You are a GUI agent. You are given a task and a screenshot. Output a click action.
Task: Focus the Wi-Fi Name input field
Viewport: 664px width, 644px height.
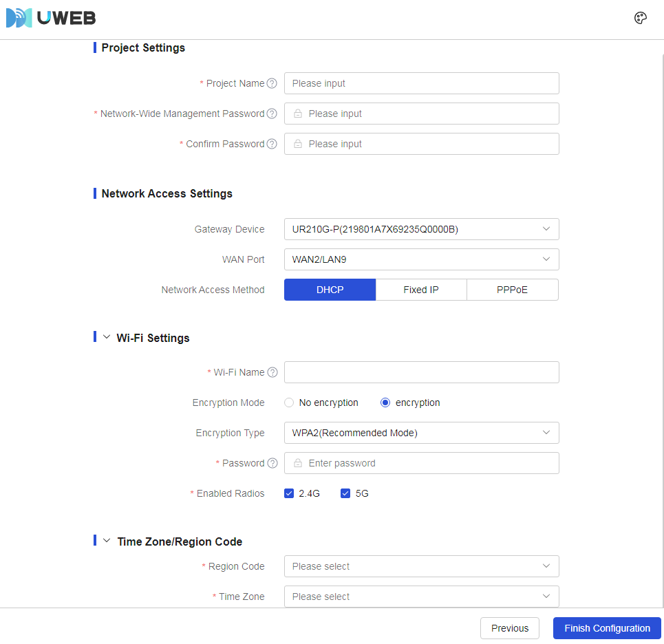[421, 372]
